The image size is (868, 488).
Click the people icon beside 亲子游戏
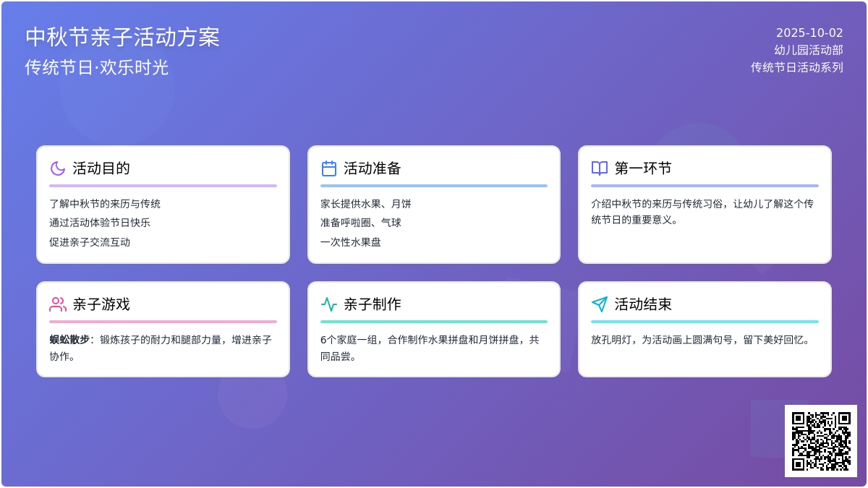58,304
